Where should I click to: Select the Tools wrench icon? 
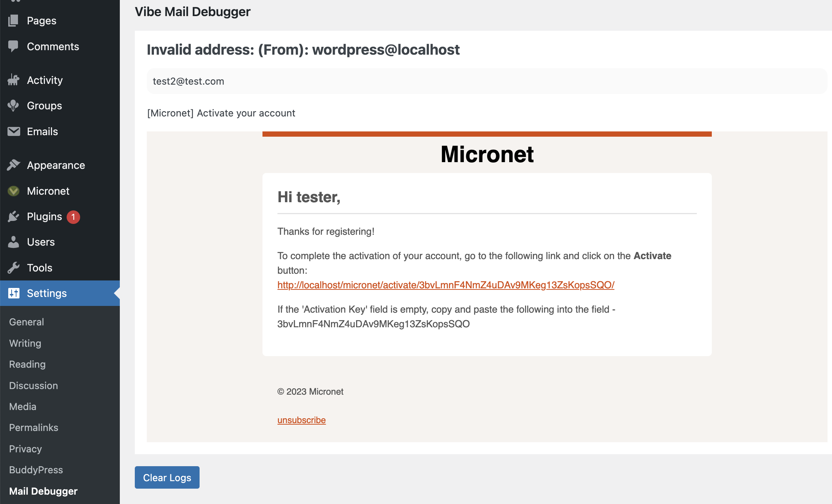(x=13, y=267)
